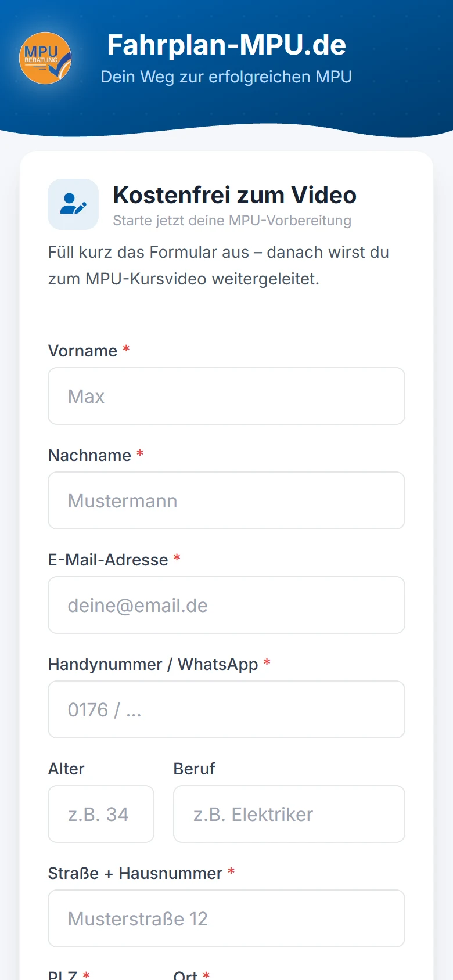
Task: Click into the Beruf field
Action: coord(289,813)
